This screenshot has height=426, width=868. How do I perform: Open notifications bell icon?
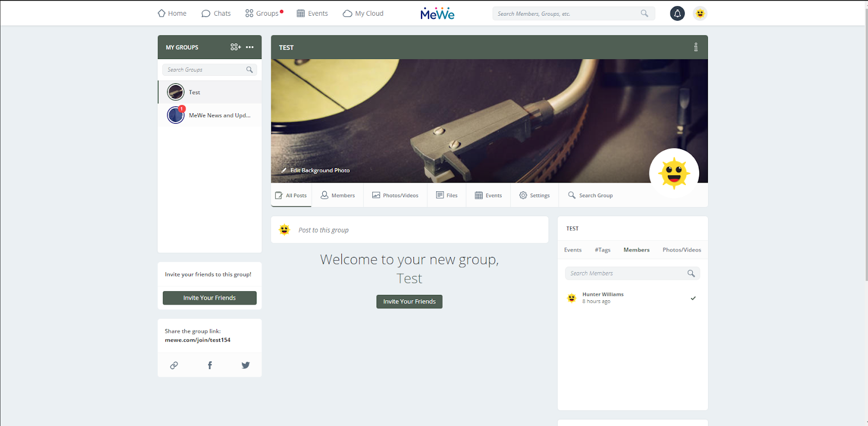click(x=677, y=14)
